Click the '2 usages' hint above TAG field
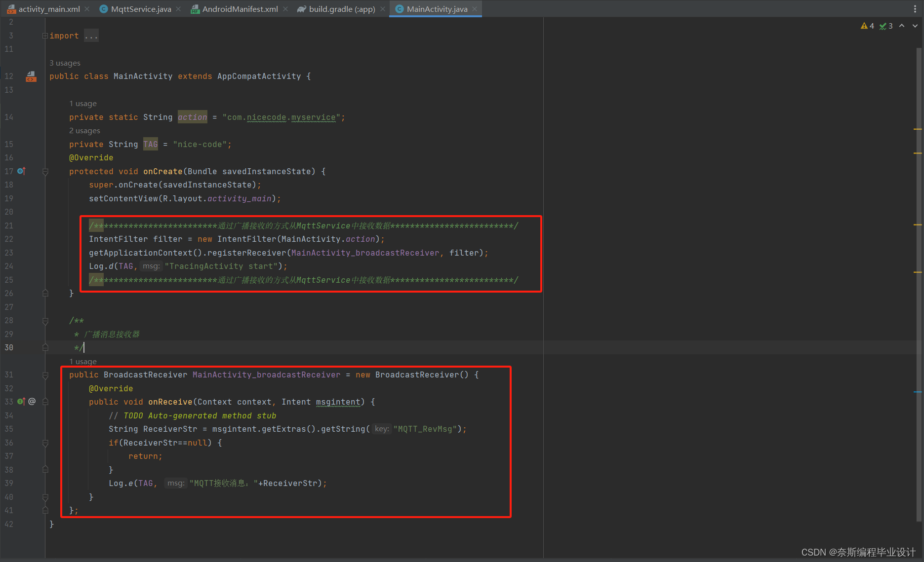The height and width of the screenshot is (562, 924). pyautogui.click(x=84, y=131)
